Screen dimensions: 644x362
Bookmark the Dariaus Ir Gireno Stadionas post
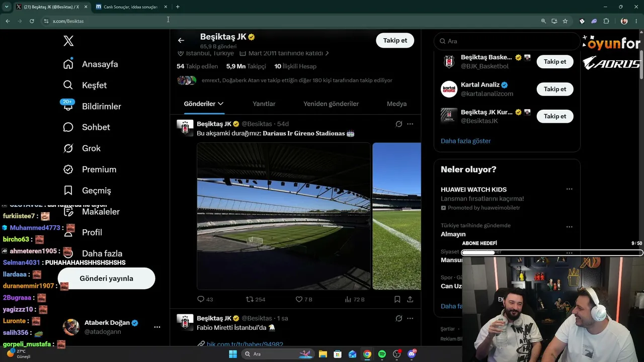pyautogui.click(x=397, y=299)
